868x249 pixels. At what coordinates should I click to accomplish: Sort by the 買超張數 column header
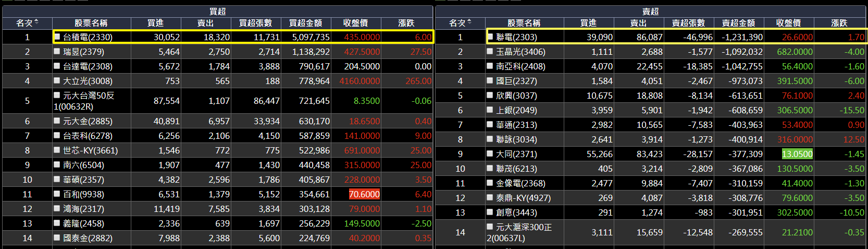pos(255,23)
